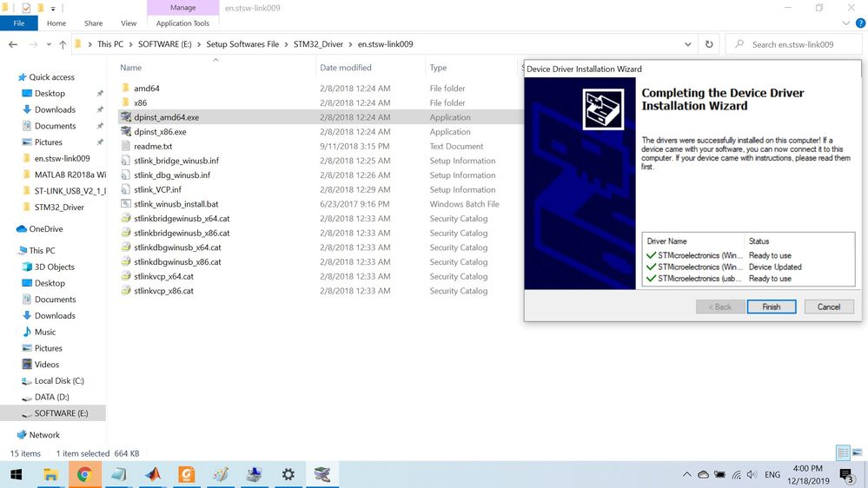868x488 pixels.
Task: Open the Application Tools tab
Action: (182, 23)
